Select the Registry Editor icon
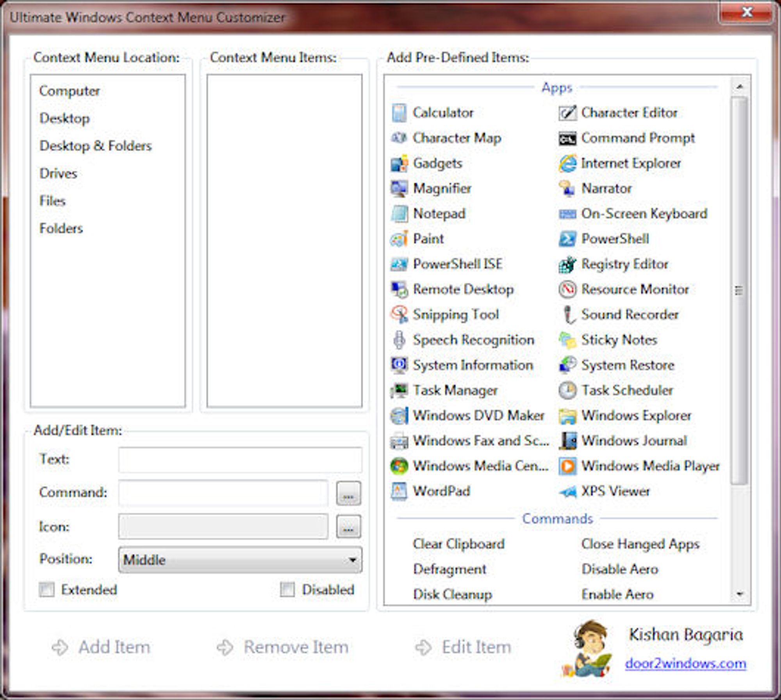 click(567, 264)
